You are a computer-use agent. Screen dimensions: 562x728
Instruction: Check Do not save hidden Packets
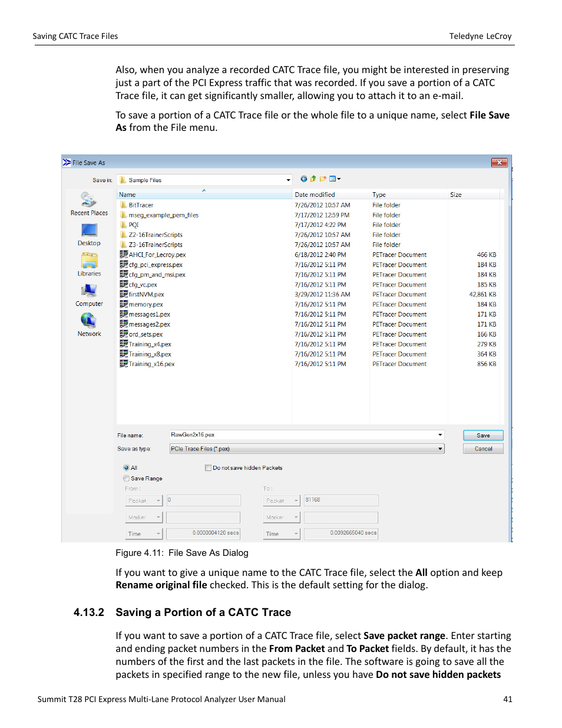click(x=208, y=467)
